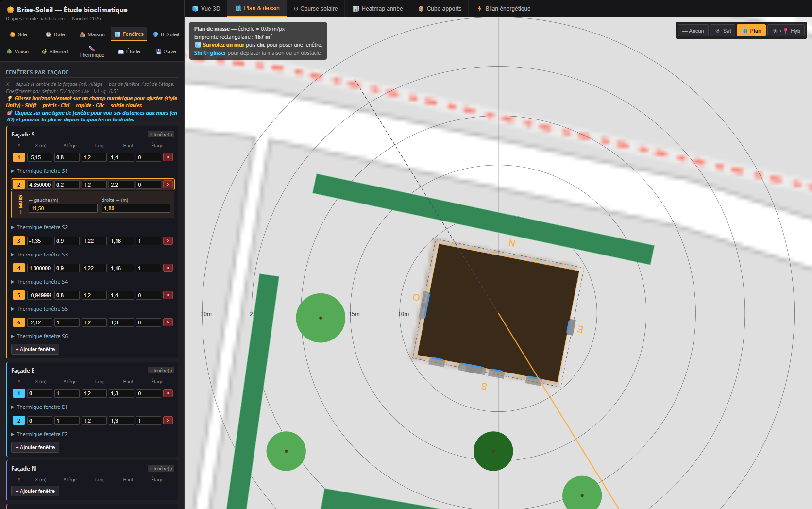Image resolution: width=812 pixels, height=509 pixels.
Task: Remove window 4 of Façade S
Action: point(168,268)
